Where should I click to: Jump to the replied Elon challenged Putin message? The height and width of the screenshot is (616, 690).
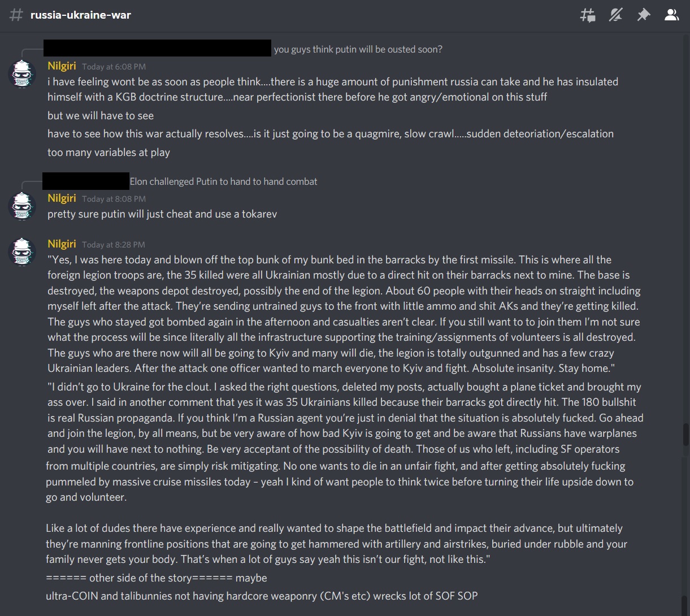[x=223, y=181]
